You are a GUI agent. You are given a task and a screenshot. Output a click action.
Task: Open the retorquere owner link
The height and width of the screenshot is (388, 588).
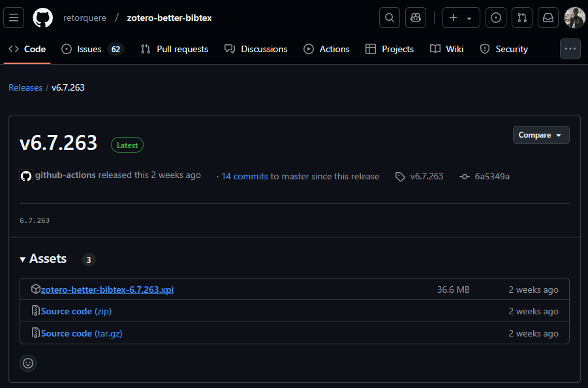pyautogui.click(x=85, y=18)
